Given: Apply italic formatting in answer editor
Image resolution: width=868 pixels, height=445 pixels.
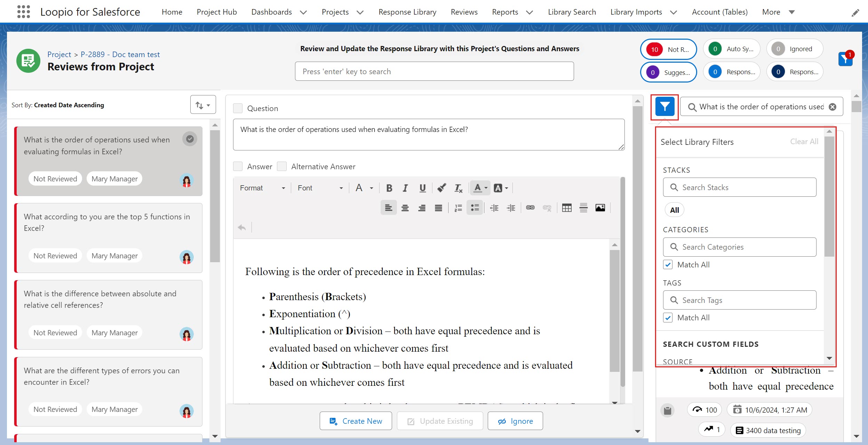Looking at the screenshot, I should 405,188.
